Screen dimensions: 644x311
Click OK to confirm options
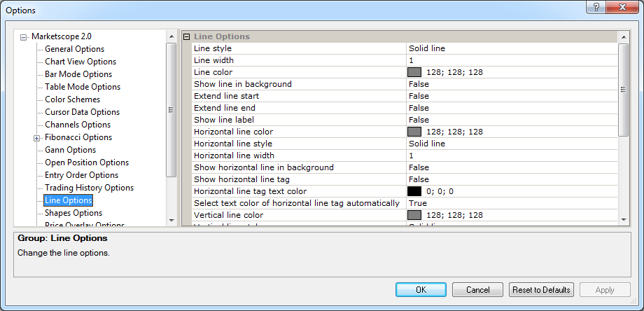point(421,290)
